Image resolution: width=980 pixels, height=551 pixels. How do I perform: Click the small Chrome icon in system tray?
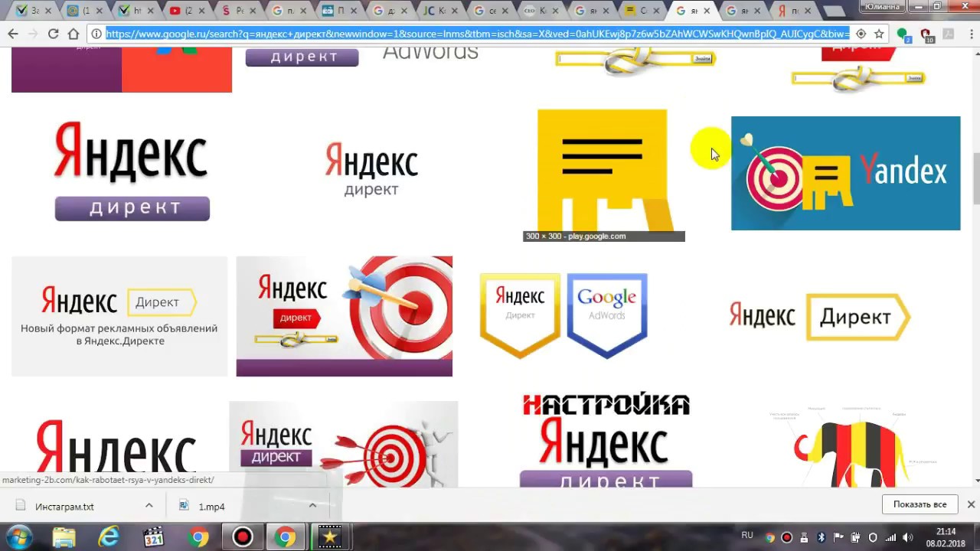tap(770, 537)
